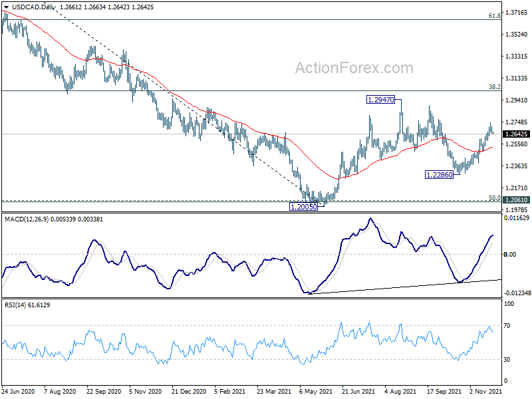Click the 2 Nov 2021 date on time axis

pyautogui.click(x=483, y=392)
